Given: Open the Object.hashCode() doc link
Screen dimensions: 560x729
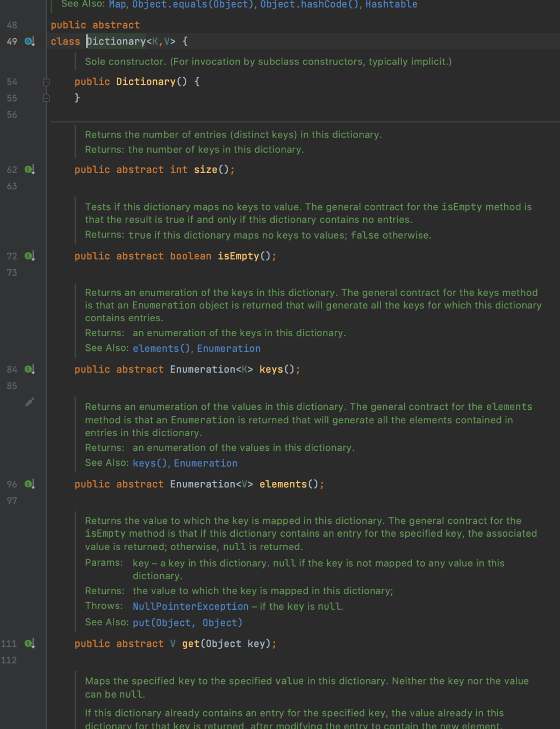Looking at the screenshot, I should pyautogui.click(x=310, y=4).
